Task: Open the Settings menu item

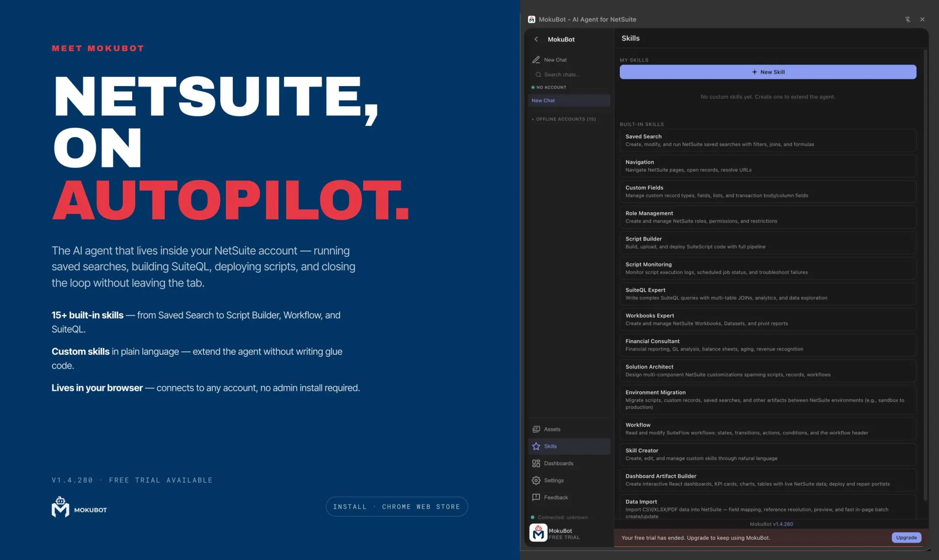Action: point(569,480)
